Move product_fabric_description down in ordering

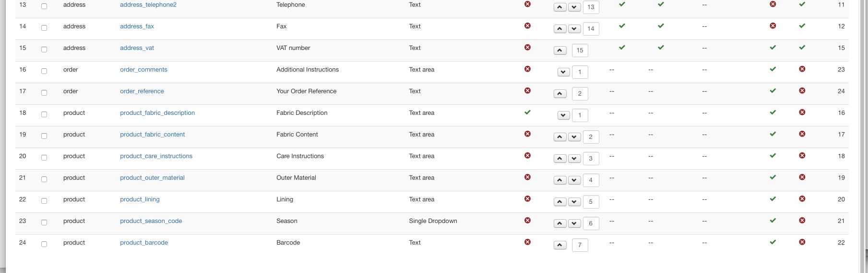564,115
